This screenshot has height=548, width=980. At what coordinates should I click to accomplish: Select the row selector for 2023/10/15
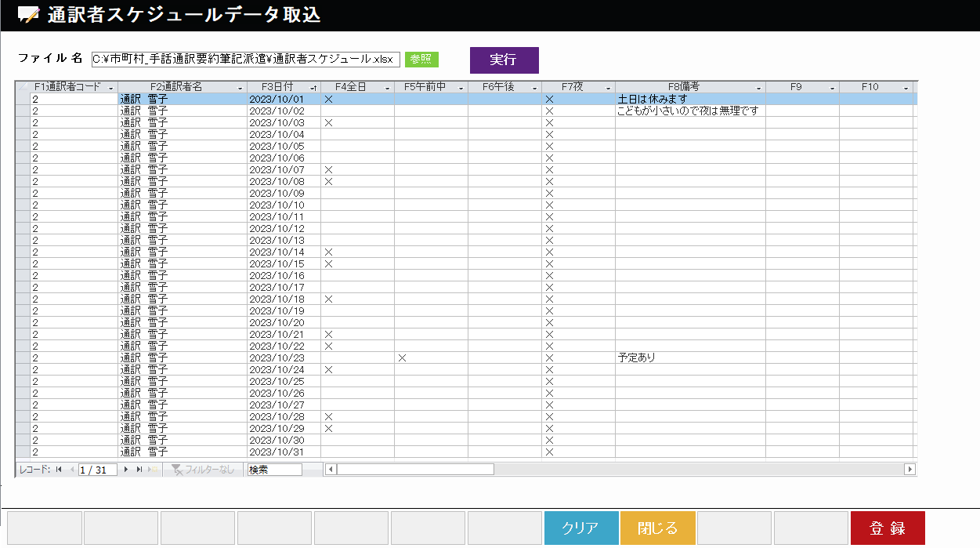(23, 264)
